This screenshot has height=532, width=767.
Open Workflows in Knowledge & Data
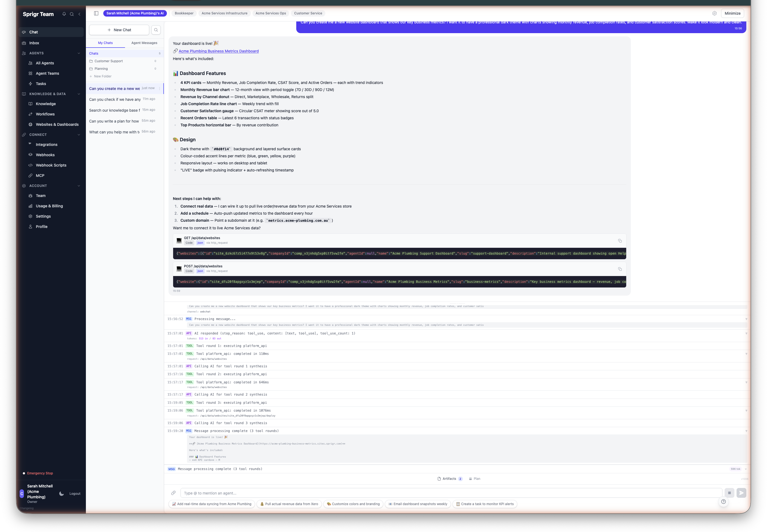pos(45,114)
